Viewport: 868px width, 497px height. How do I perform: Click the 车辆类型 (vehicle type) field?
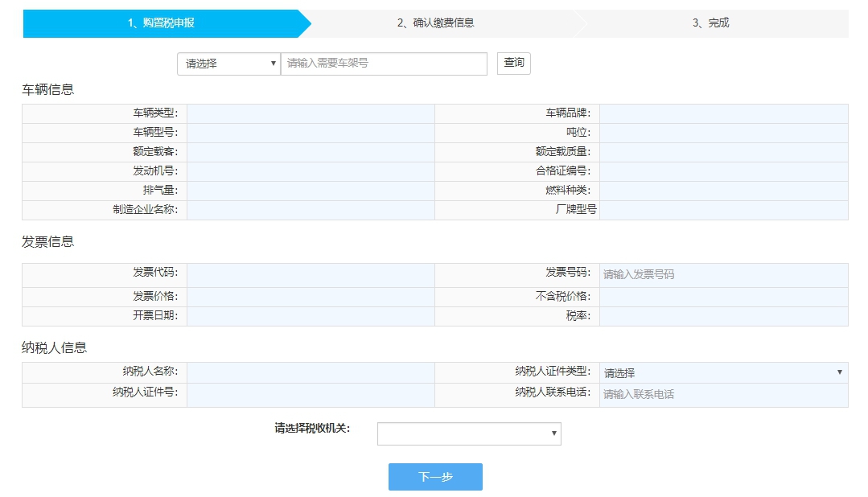[310, 112]
